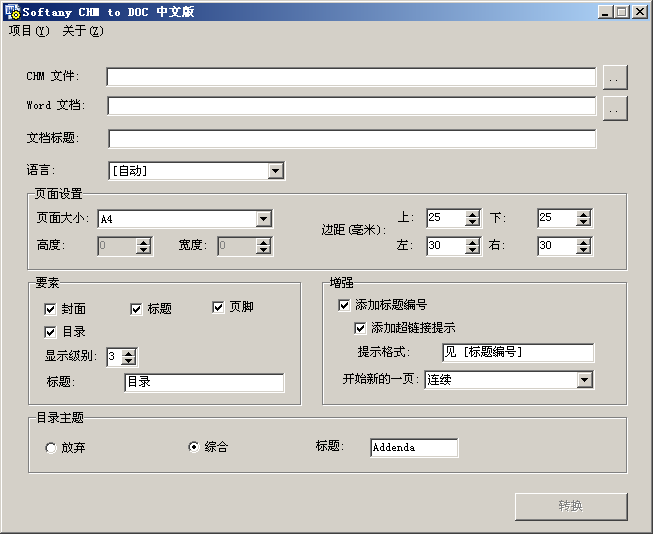Uncheck the 页脚 checkbox
The width and height of the screenshot is (653, 534).
click(x=218, y=308)
